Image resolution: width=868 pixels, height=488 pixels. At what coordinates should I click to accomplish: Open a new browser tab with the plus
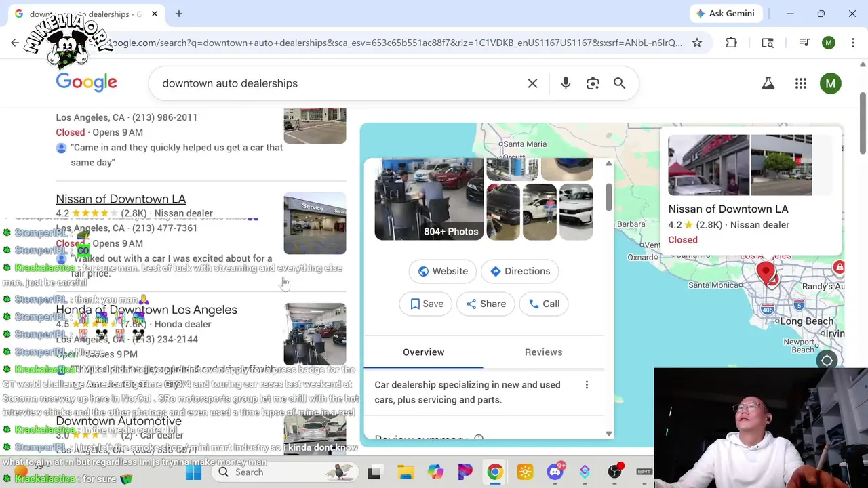(179, 14)
